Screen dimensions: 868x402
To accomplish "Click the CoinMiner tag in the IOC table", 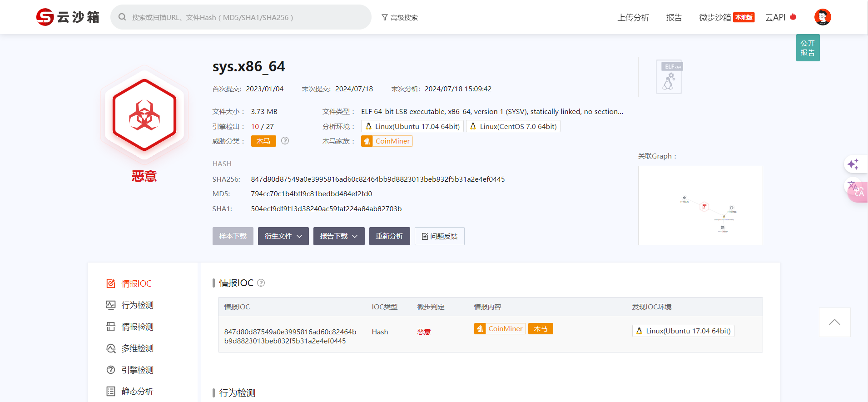I will 500,328.
